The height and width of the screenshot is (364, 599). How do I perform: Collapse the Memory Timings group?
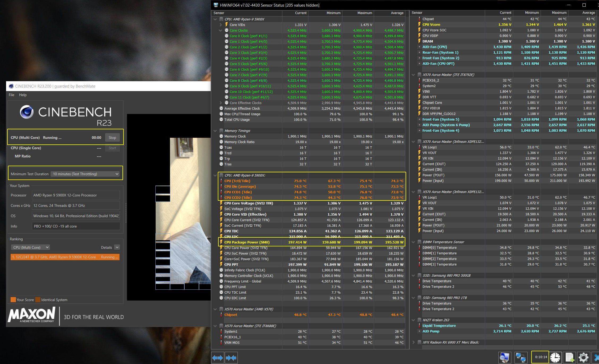[x=215, y=131]
